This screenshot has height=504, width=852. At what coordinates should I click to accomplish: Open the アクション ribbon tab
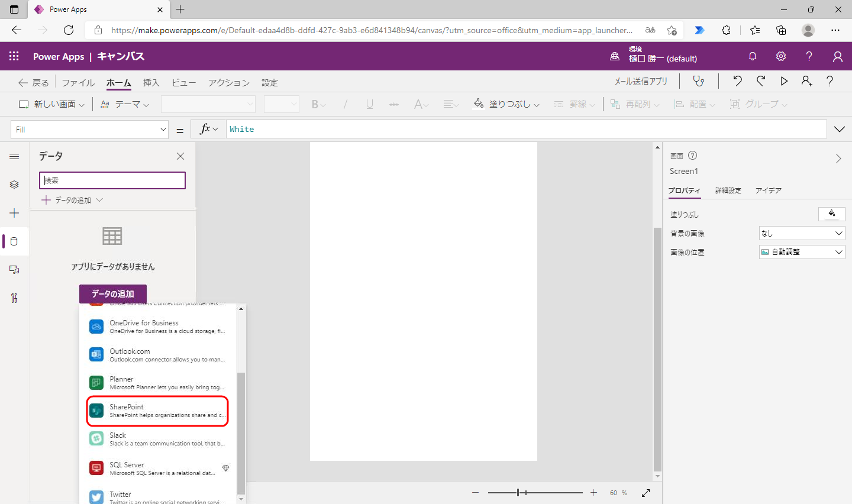point(228,83)
